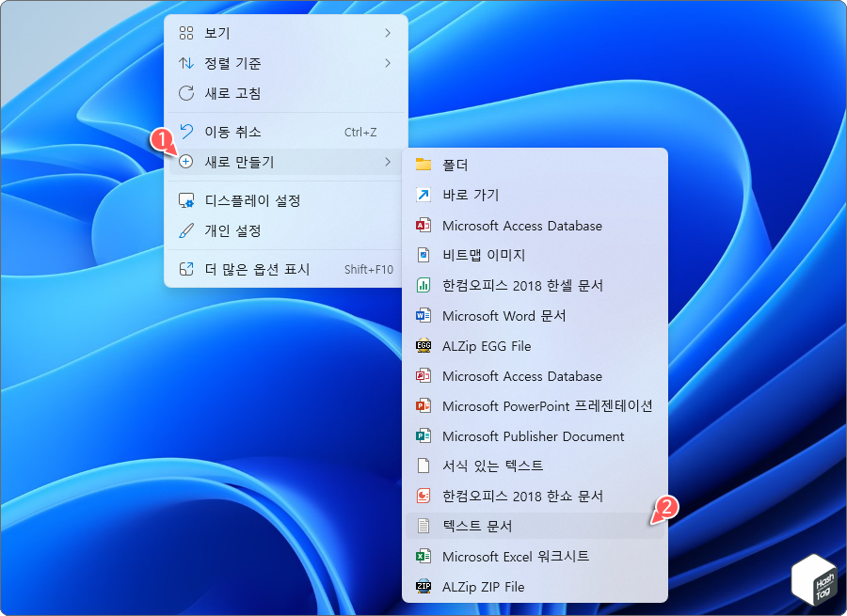This screenshot has height=616, width=847.
Task: Click the 디스플레이 설정 monitor icon
Action: [186, 200]
